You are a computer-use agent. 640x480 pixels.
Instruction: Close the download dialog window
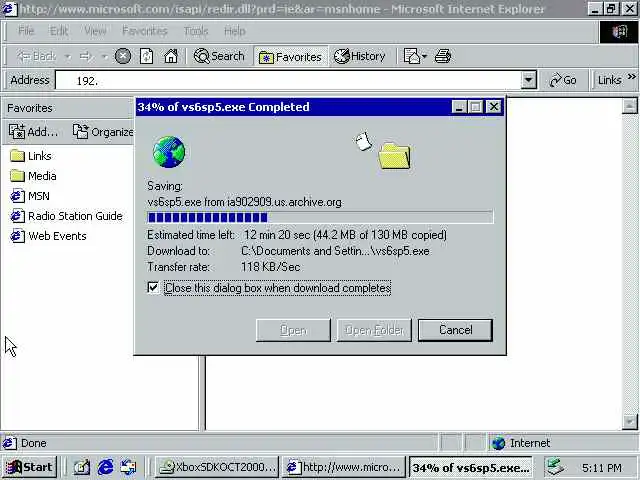point(493,107)
